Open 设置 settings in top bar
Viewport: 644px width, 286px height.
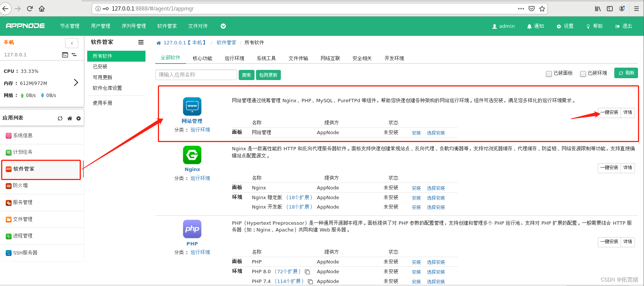click(x=565, y=26)
